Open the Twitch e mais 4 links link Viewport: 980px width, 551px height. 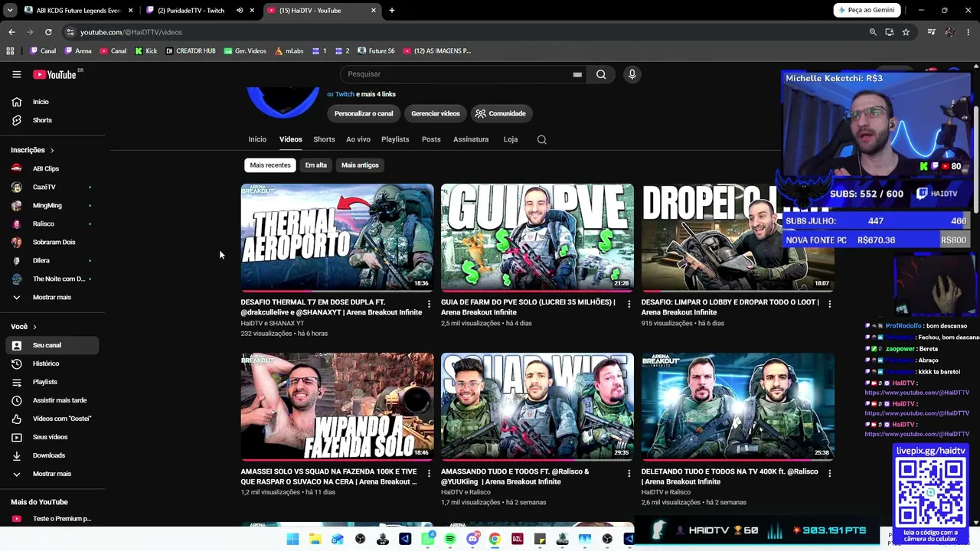[361, 94]
